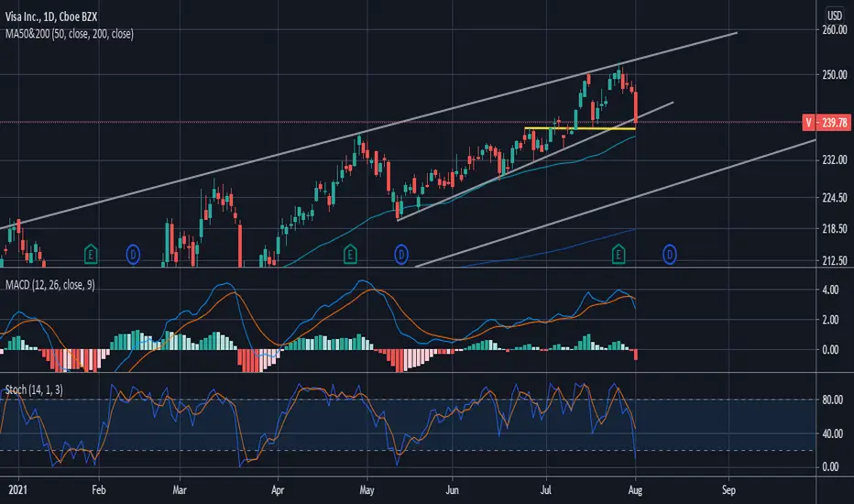Click the Feb label on the time axis
Screen dimensions: 854x504
pos(99,490)
